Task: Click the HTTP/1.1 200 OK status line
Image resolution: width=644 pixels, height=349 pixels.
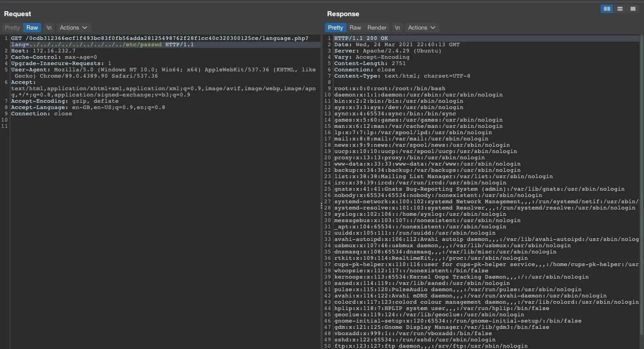Action: [x=361, y=39]
